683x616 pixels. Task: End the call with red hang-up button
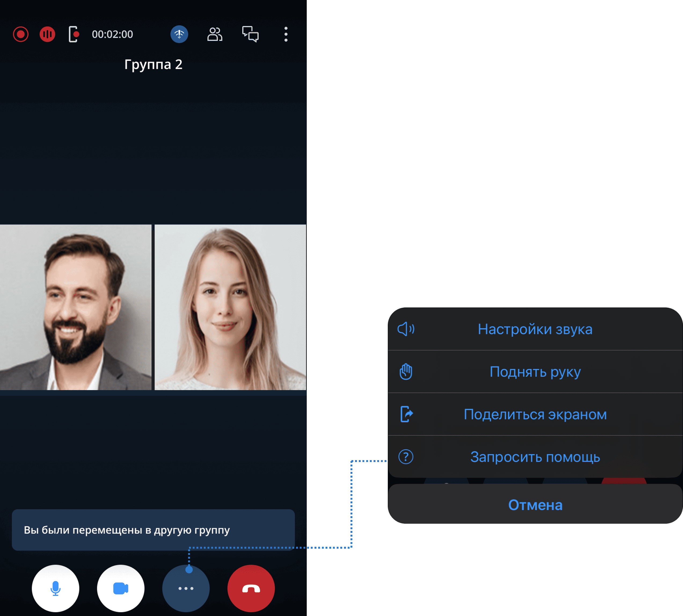click(x=251, y=588)
